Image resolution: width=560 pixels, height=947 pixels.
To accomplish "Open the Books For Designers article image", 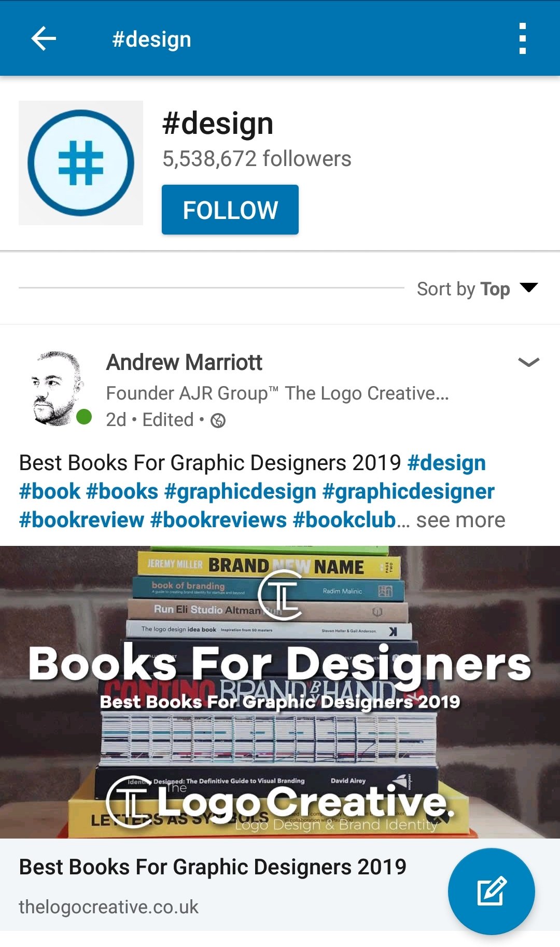I will click(x=280, y=692).
